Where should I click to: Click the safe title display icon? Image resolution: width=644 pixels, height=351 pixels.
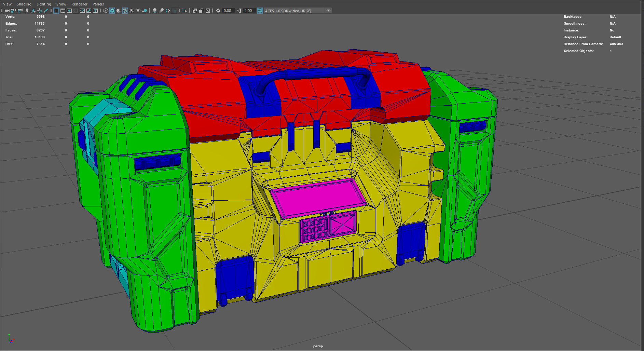95,11
